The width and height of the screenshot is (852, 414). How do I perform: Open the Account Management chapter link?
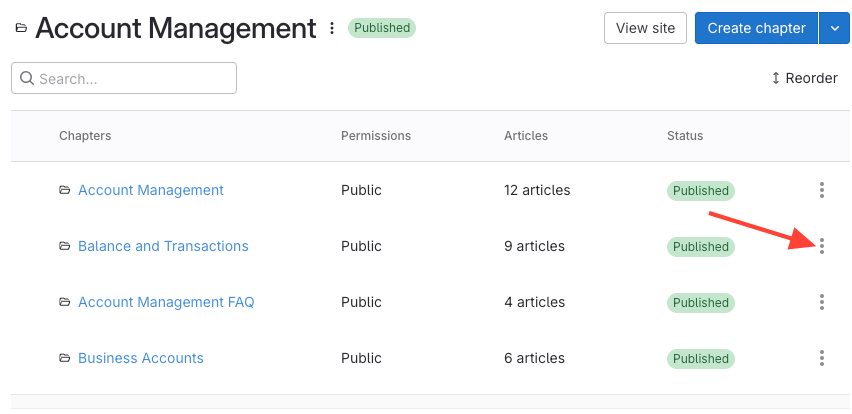151,190
